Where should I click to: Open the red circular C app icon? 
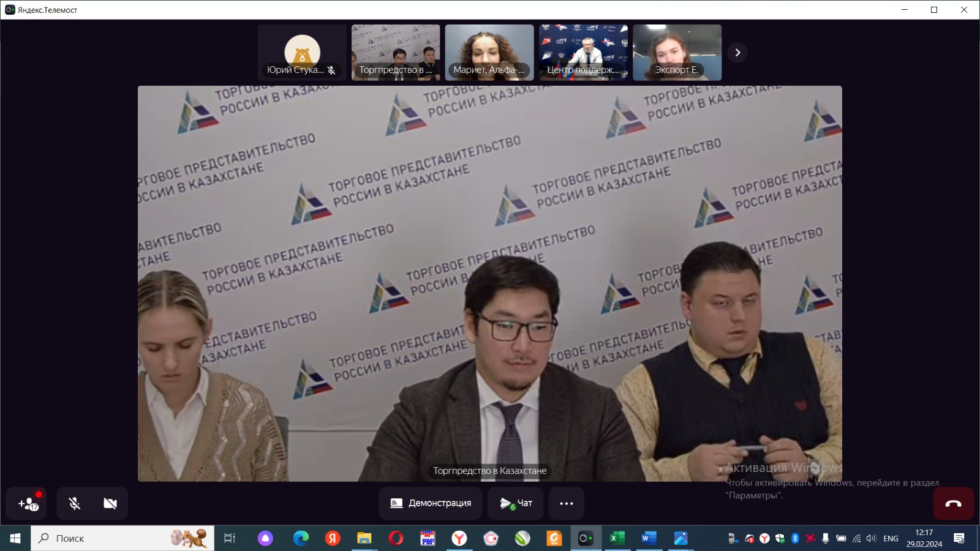pos(491,538)
